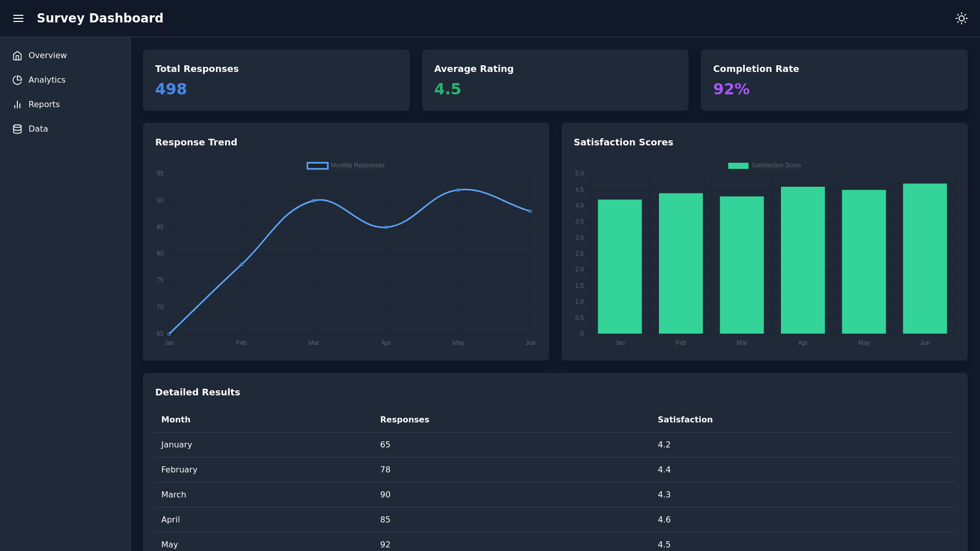Click the Jun satisfaction bar
The height and width of the screenshot is (551, 980).
[924, 259]
